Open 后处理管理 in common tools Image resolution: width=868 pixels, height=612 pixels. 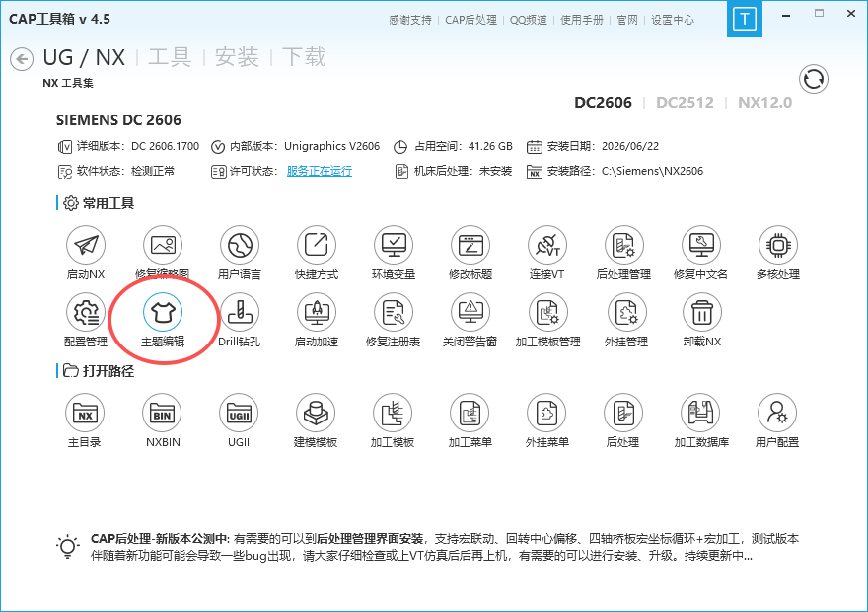623,245
